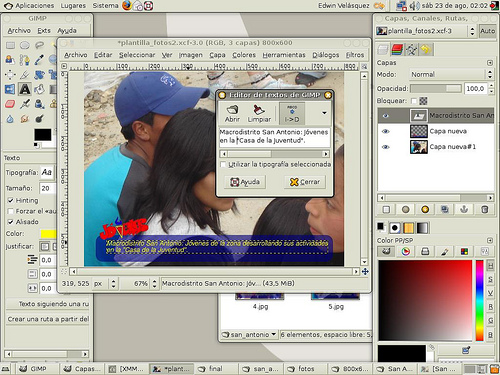Hide the Capa nueva#1 layer
The image size is (500, 375).
[x=386, y=147]
